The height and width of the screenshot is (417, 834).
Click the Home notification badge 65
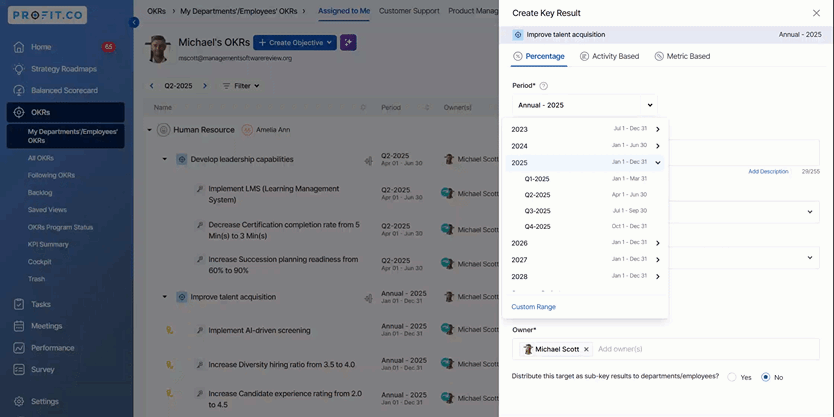pyautogui.click(x=109, y=47)
